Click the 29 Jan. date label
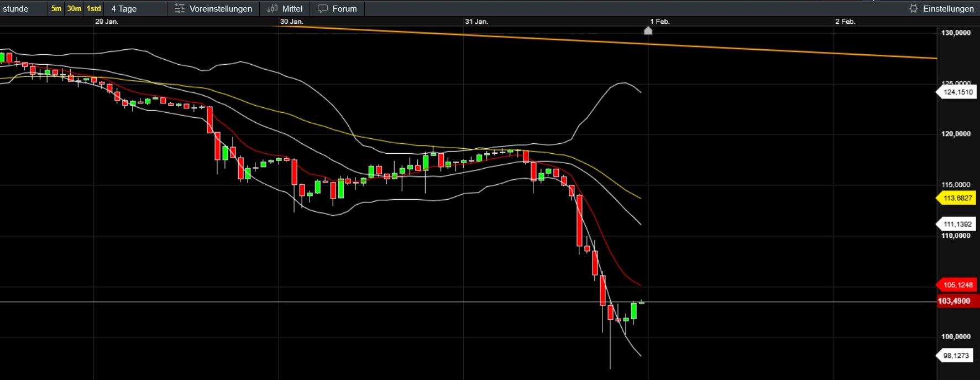Image resolution: width=980 pixels, height=380 pixels. click(x=107, y=22)
